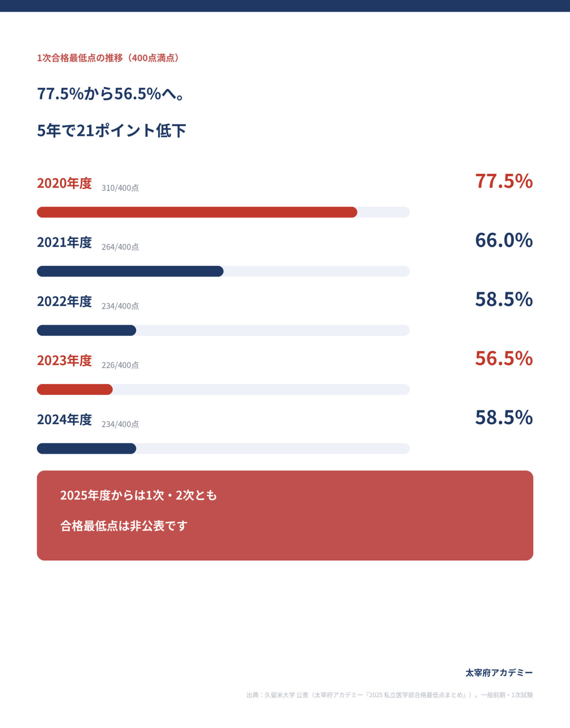The height and width of the screenshot is (728, 570).
Task: Click the 66.0% percentage value
Action: pos(504,240)
